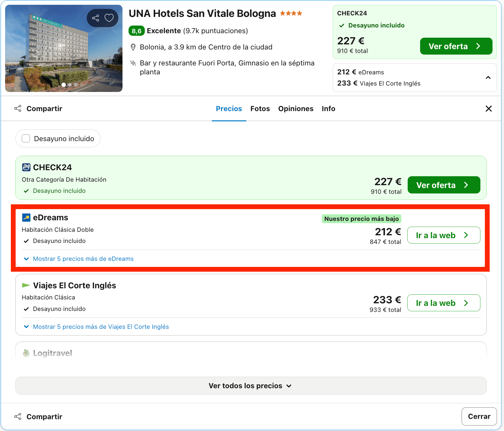504x431 pixels.
Task: Switch to the Precios tab
Action: [x=229, y=109]
